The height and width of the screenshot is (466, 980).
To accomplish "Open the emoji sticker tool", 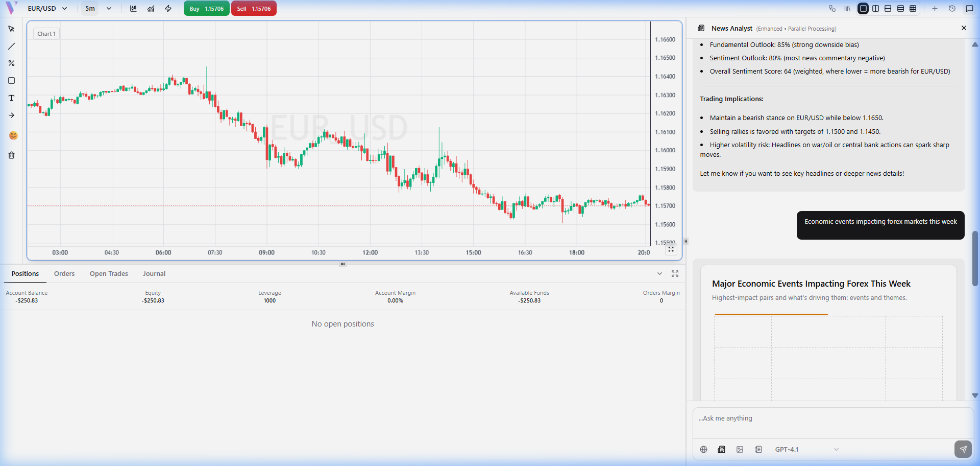I will pyautogui.click(x=13, y=135).
